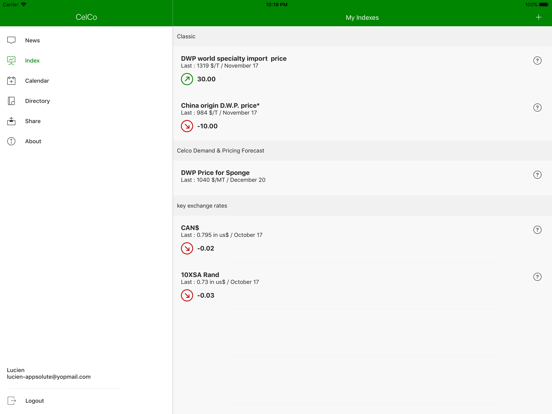This screenshot has width=552, height=414.
Task: Add a new index with plus icon
Action: (x=538, y=17)
